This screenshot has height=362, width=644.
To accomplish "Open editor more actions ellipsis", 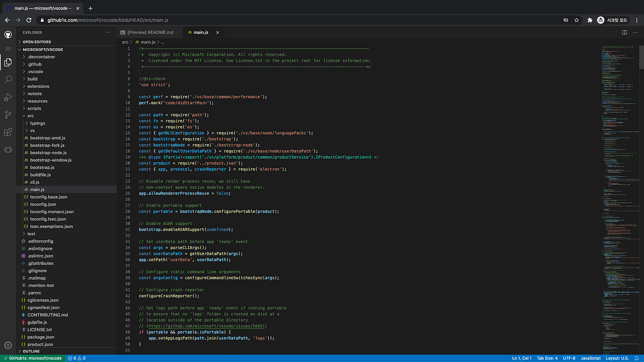I will (x=635, y=33).
